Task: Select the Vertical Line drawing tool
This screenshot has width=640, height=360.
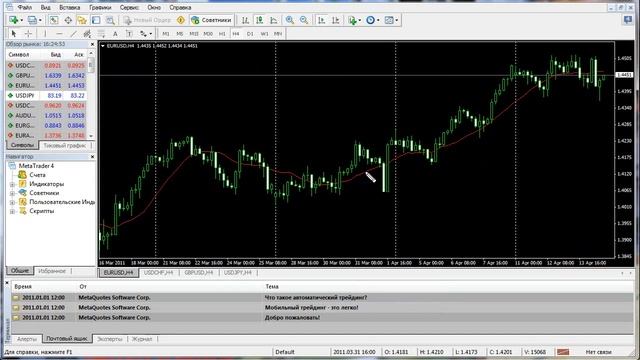Action: point(45,33)
